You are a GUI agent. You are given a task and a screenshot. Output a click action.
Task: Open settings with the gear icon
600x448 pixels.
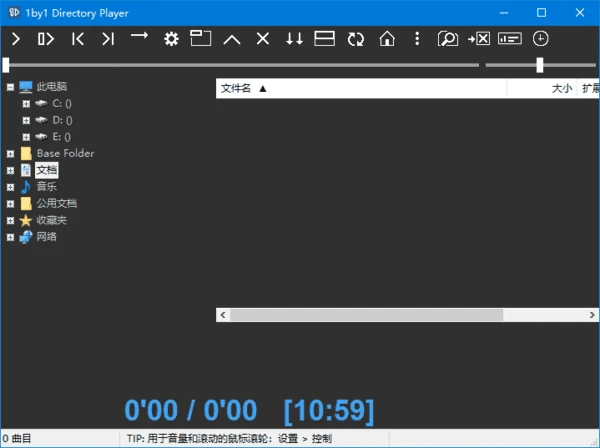point(171,39)
